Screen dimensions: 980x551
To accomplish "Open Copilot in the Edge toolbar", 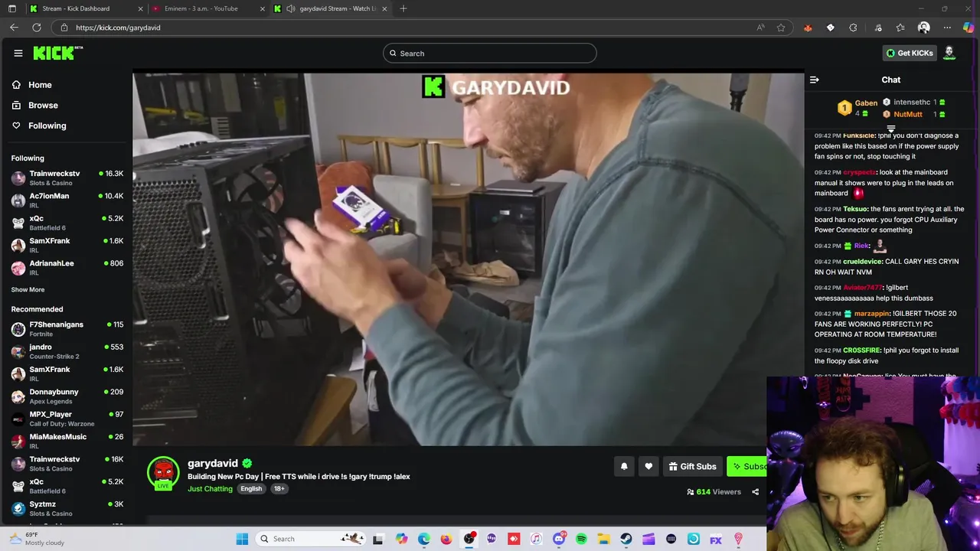I will pos(969,28).
